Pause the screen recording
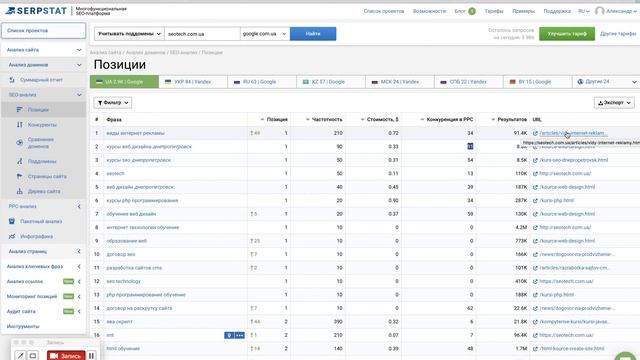The image size is (640, 360). point(91,356)
